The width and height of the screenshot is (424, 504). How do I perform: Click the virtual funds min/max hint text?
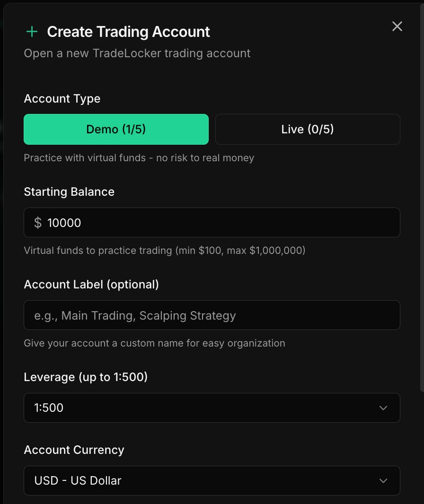pyautogui.click(x=164, y=251)
